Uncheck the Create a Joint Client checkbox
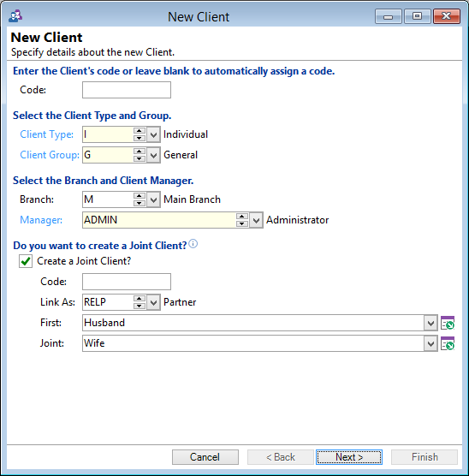Screen dimensions: 469x476 pyautogui.click(x=26, y=261)
